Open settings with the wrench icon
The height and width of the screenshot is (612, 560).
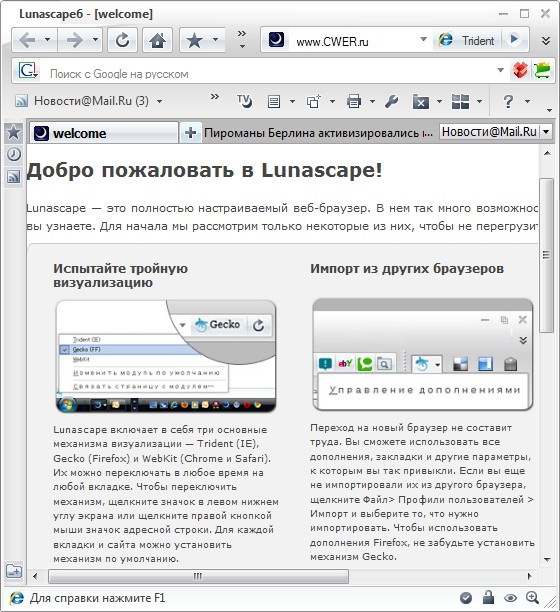[x=391, y=102]
